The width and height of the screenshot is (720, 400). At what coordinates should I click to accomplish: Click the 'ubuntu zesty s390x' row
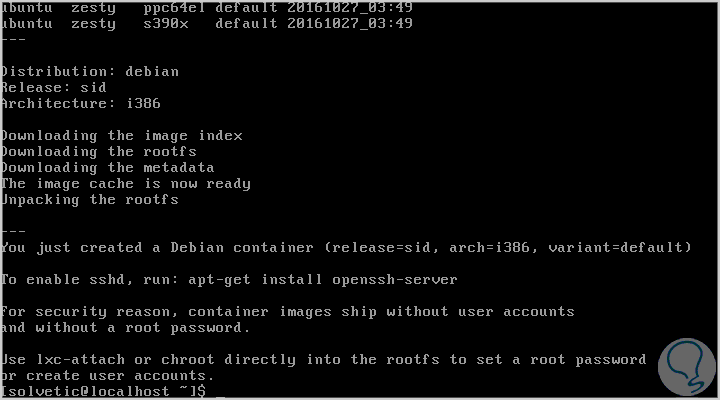(x=207, y=23)
